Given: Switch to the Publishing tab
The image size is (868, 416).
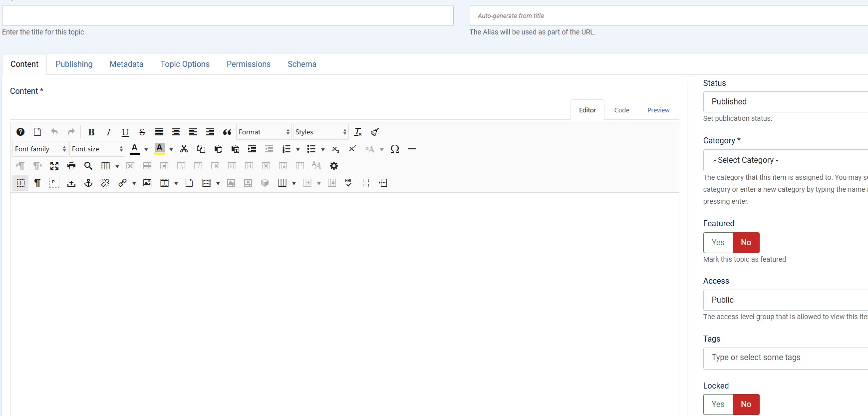Looking at the screenshot, I should point(74,64).
